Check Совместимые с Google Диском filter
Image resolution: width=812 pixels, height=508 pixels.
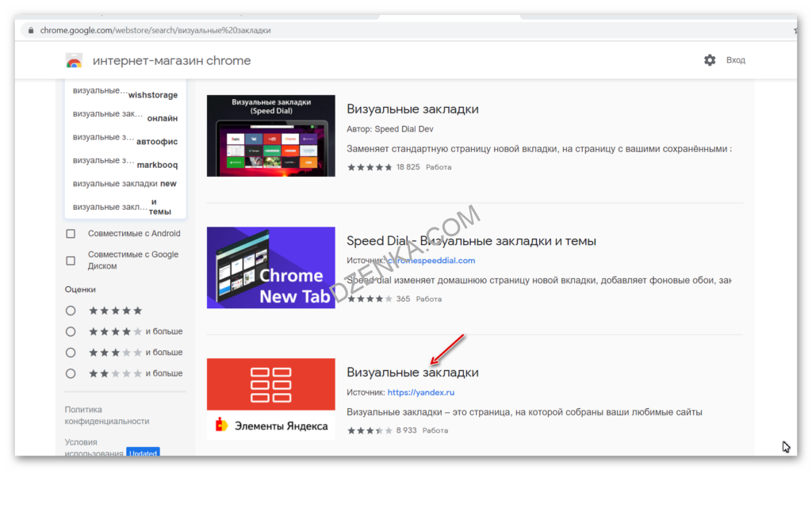pos(71,261)
